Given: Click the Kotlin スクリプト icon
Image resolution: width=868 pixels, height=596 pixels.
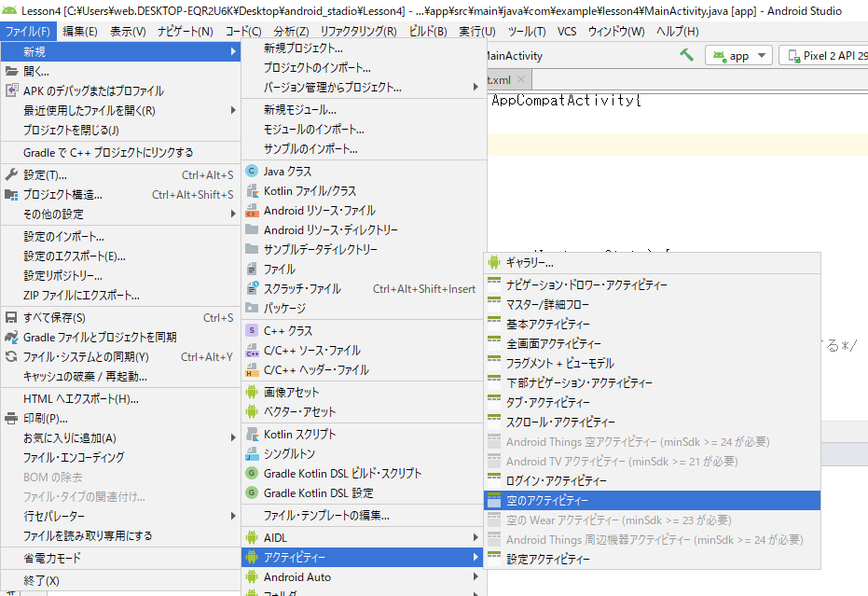Looking at the screenshot, I should tap(252, 435).
